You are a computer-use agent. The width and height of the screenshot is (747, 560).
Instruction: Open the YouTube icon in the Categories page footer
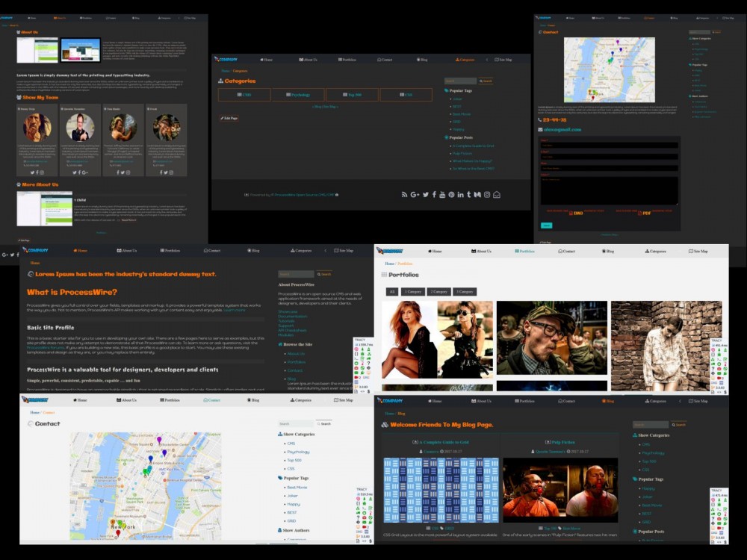443,195
